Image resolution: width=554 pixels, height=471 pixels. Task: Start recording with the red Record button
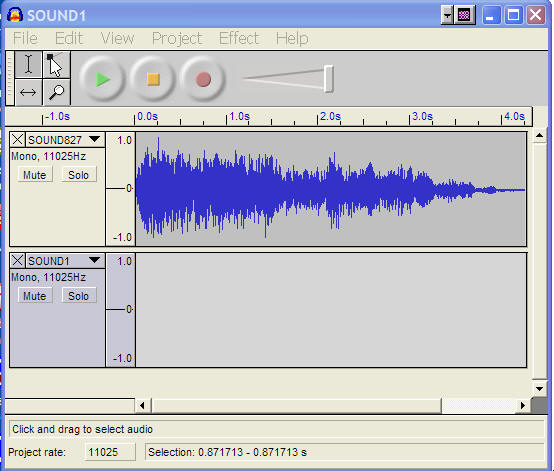[203, 79]
